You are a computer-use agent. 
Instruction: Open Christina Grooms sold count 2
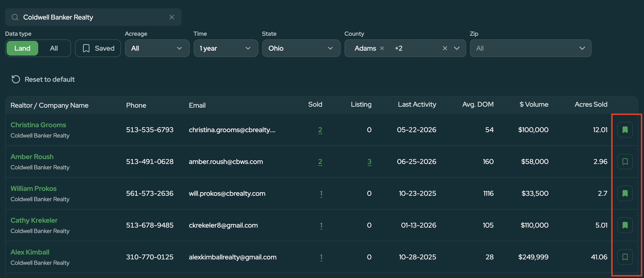pos(320,130)
